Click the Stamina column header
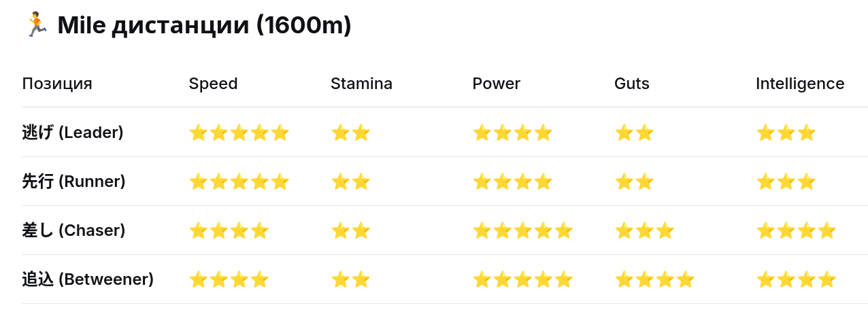 (x=361, y=84)
